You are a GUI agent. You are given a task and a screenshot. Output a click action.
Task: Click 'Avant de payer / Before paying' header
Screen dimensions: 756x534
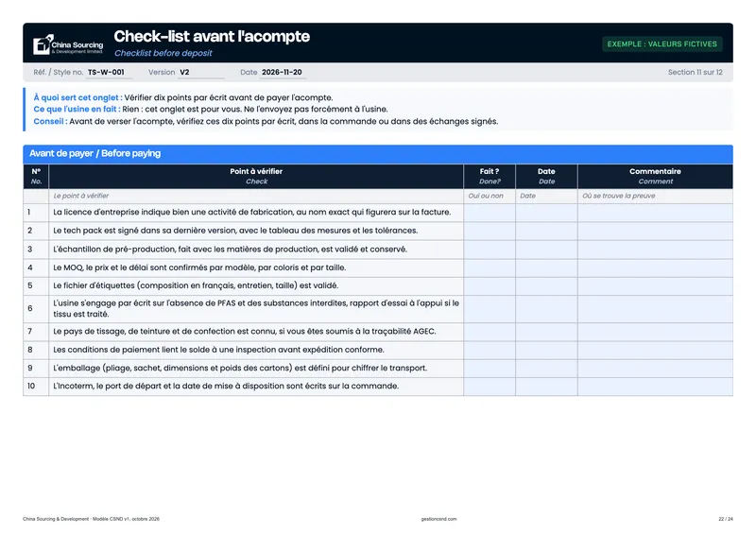(378, 154)
